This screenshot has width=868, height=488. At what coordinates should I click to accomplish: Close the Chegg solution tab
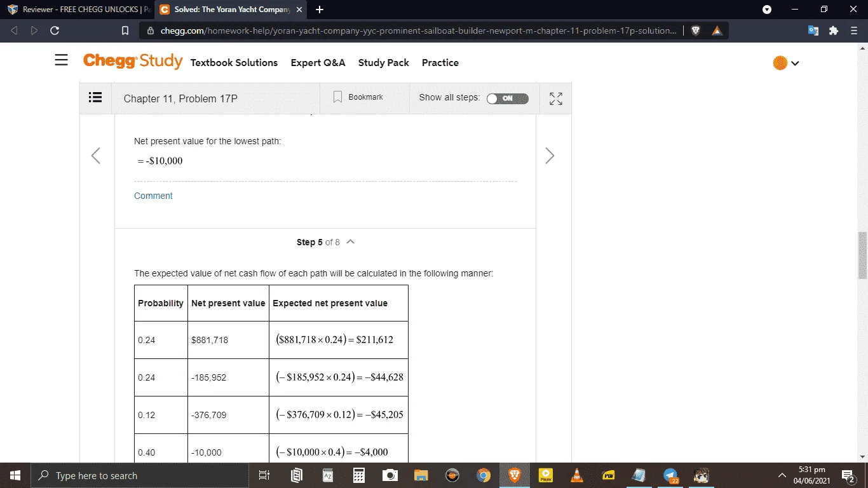[299, 10]
